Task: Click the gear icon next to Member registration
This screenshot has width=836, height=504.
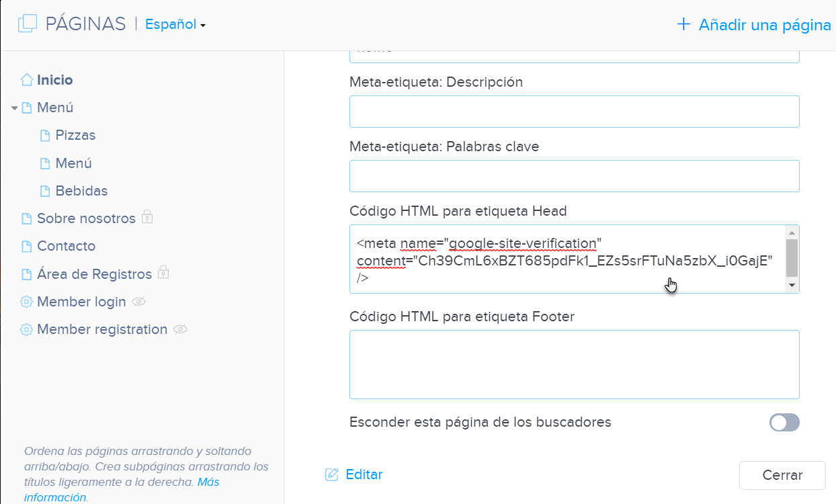Action: (26, 329)
